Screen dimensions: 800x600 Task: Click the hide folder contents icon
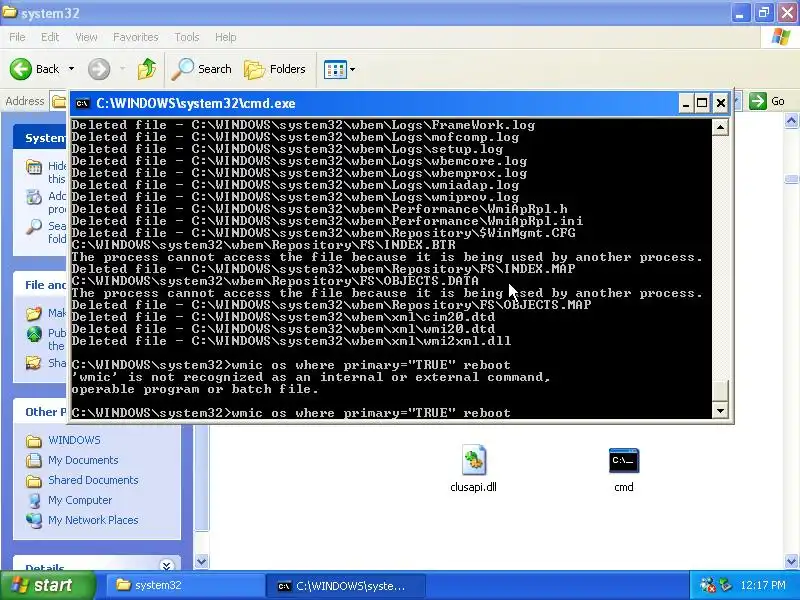click(34, 167)
